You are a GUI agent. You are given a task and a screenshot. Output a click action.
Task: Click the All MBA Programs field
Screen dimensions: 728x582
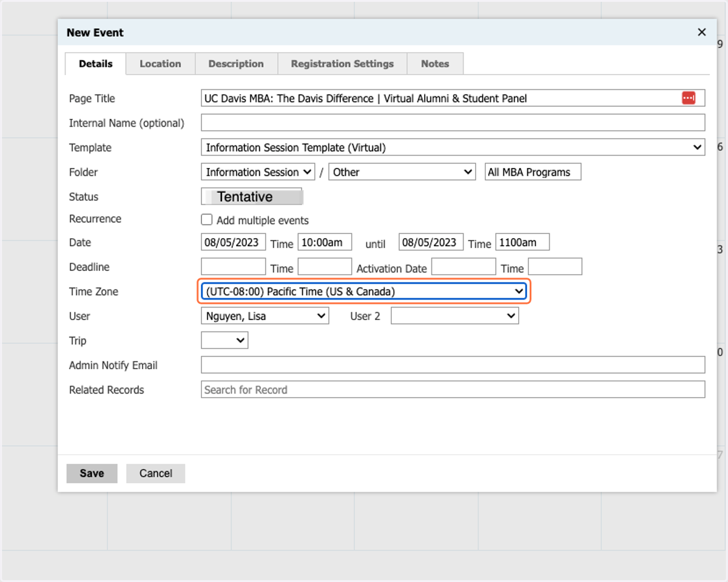tap(533, 172)
